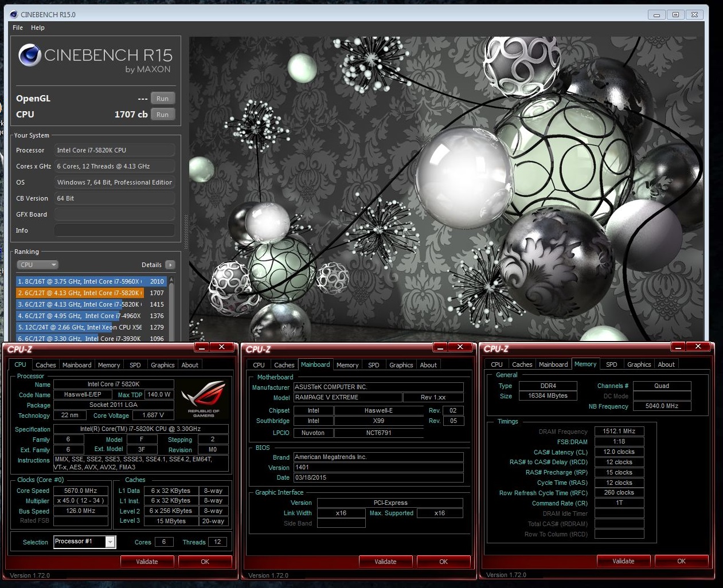Select ranking entry i7-4960X scoring 1376
Viewport: 723px width, 588px height.
(x=91, y=316)
